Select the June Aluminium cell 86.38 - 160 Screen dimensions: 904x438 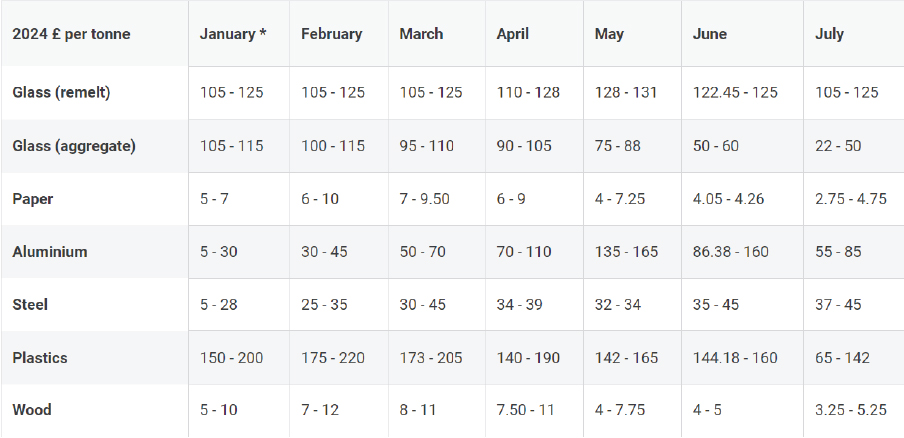pos(730,252)
